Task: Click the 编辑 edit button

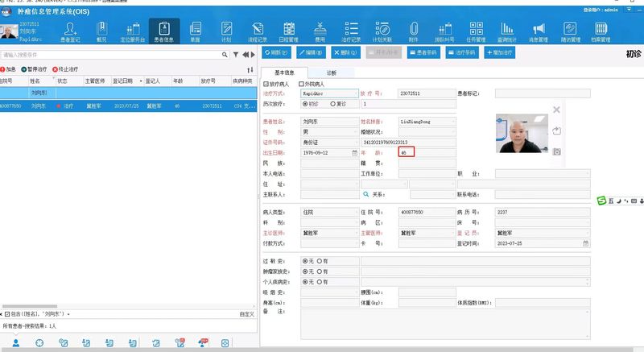Action: (311, 52)
